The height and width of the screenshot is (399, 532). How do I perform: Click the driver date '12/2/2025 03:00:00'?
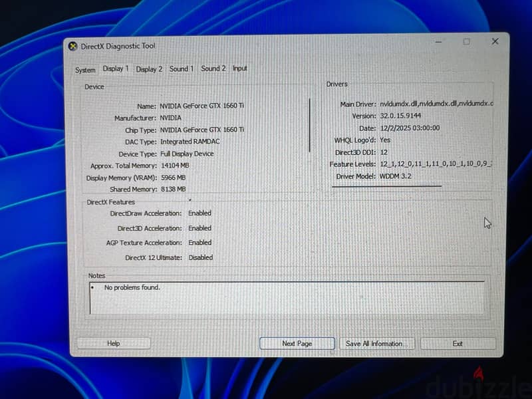(410, 128)
